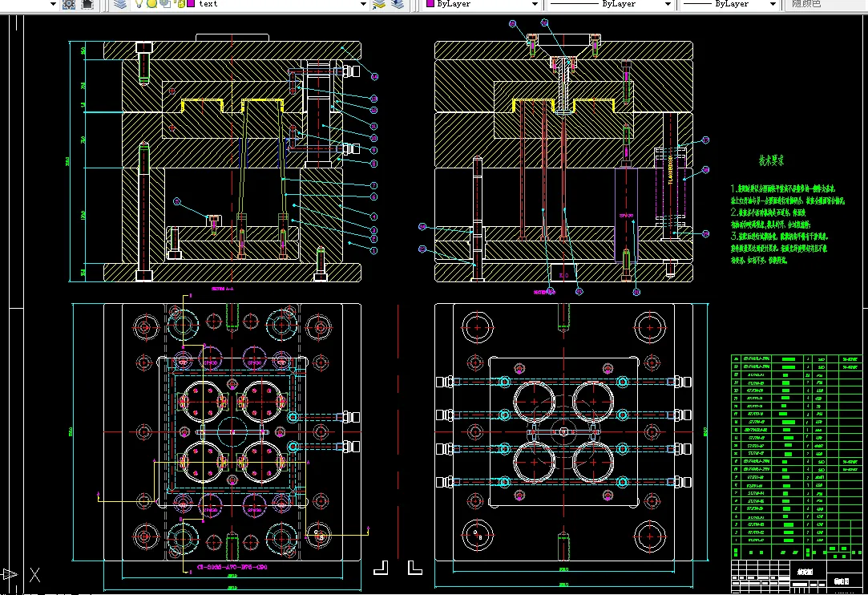
Task: Expand the ByLayer color control dropdown
Action: click(535, 4)
